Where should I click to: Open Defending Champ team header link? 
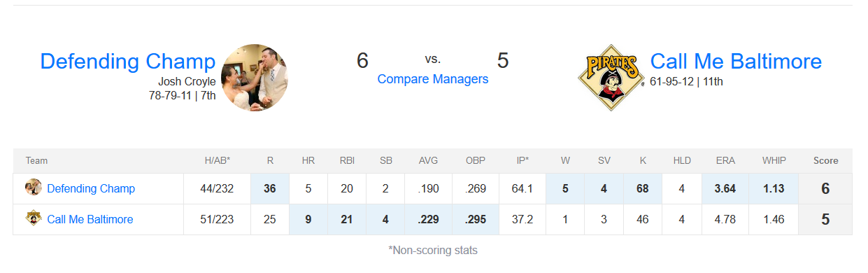pos(128,61)
